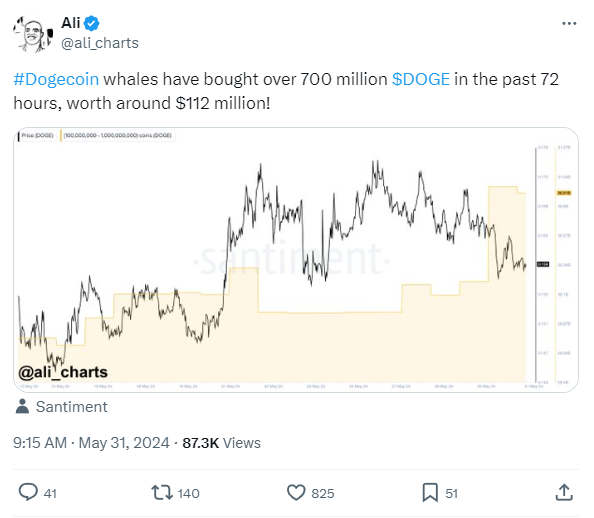
Task: Click the 825 likes count
Action: click(323, 493)
